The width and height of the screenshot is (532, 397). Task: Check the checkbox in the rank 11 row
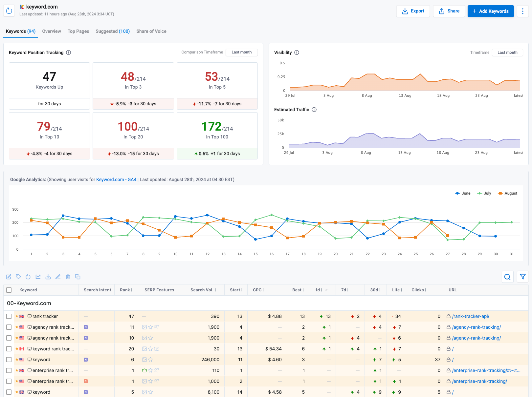point(9,327)
